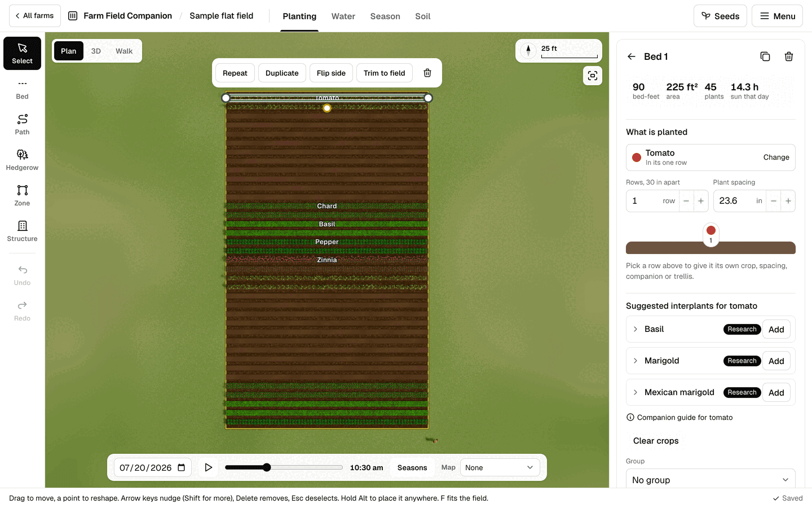Image resolution: width=812 pixels, height=508 pixels.
Task: Delete Bed 1 via panel trash icon
Action: tap(789, 56)
